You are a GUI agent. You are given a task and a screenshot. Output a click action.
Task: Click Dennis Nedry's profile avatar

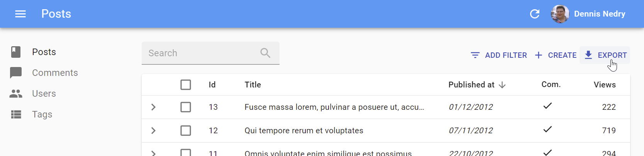(x=560, y=14)
